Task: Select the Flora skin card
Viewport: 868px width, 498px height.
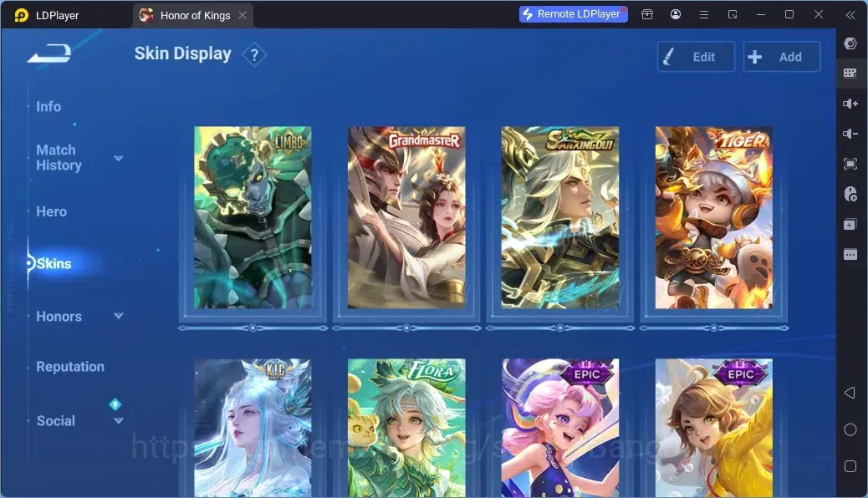Action: pos(406,428)
